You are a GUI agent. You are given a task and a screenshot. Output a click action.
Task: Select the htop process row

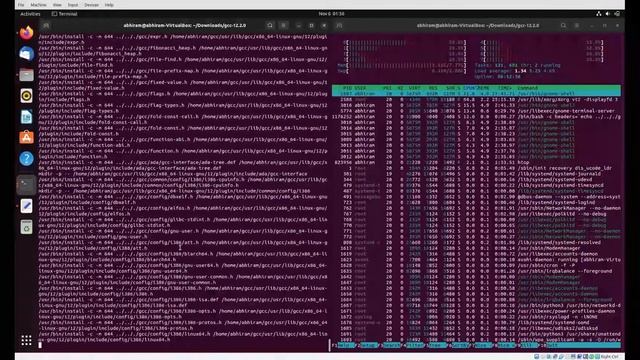(476, 162)
